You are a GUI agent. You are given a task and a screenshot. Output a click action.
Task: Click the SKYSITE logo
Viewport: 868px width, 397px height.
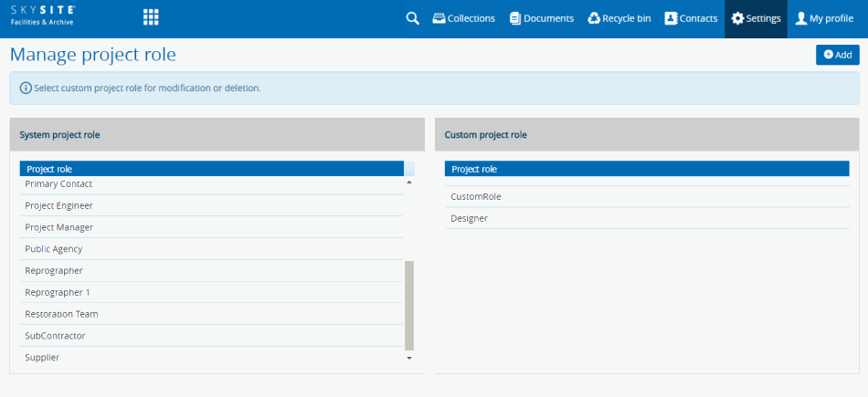43,13
